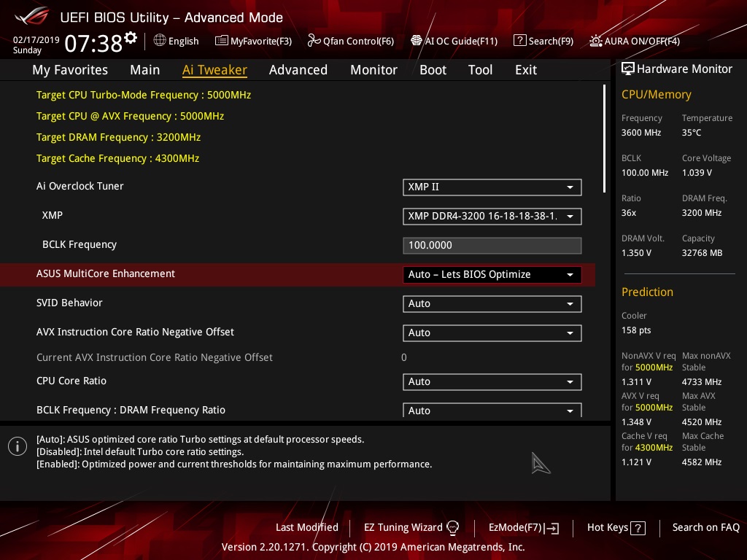Click the EZ Tuning Wizard lightbulb icon

coord(452,528)
